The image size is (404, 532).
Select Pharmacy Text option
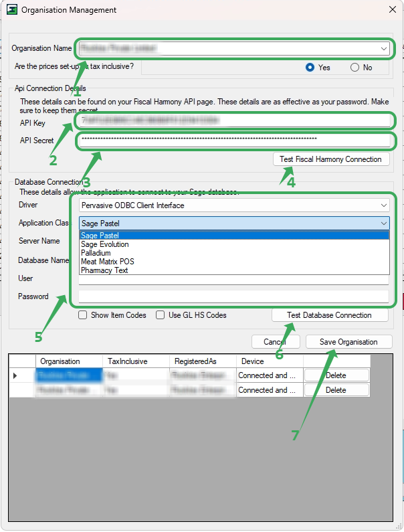234,270
